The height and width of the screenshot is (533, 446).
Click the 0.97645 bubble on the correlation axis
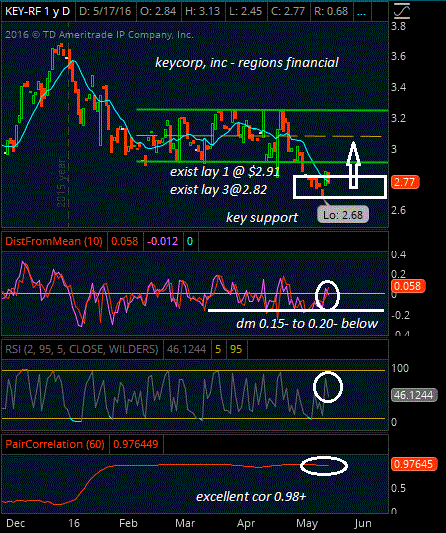click(x=413, y=464)
